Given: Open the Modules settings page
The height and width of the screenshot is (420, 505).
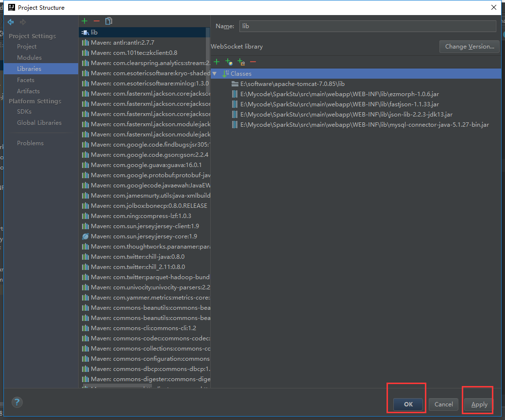Looking at the screenshot, I should 29,57.
